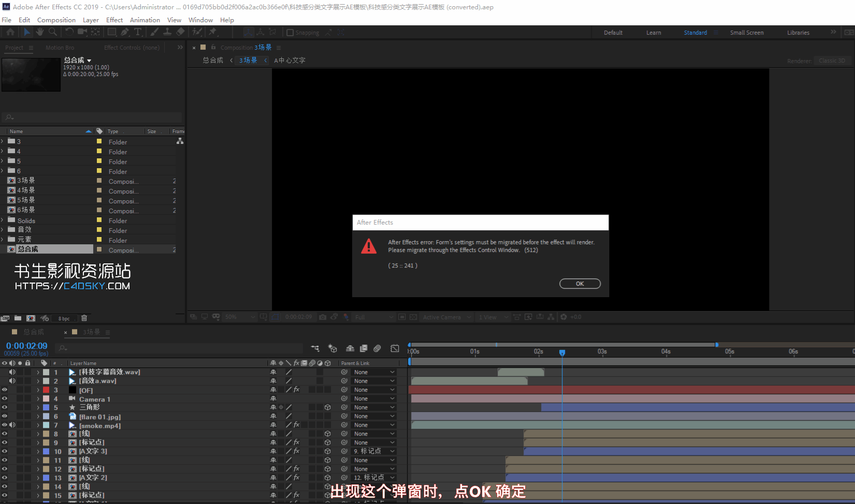
Task: Open the Layer menu
Action: (91, 20)
